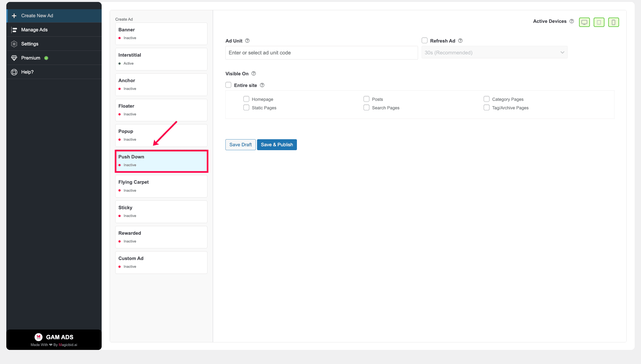Viewport: 641px width, 364px height.
Task: Click the Help lifebuoy icon
Action: (x=14, y=72)
